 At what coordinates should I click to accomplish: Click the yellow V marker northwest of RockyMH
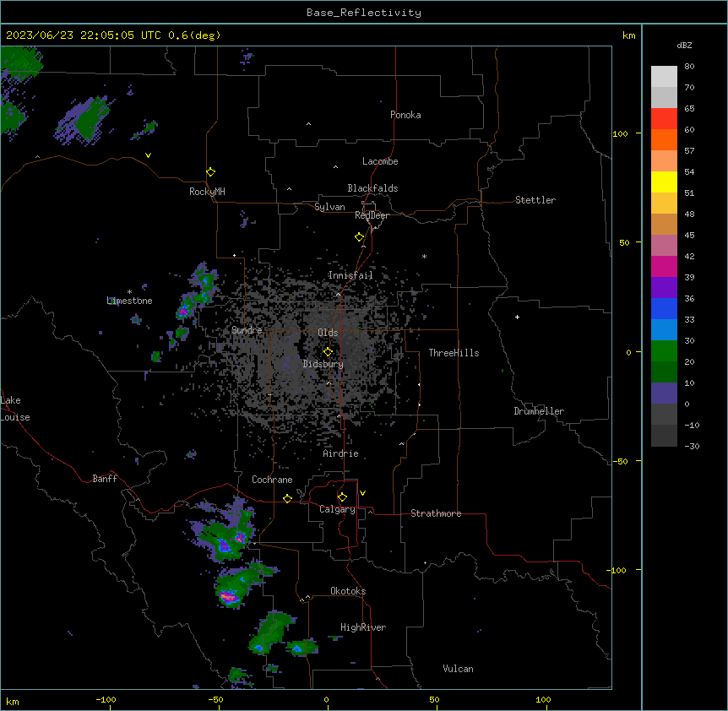pyautogui.click(x=148, y=155)
